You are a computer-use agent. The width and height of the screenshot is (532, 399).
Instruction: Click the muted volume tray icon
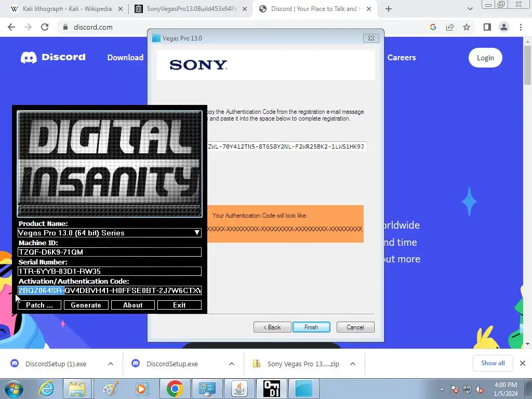tap(480, 390)
